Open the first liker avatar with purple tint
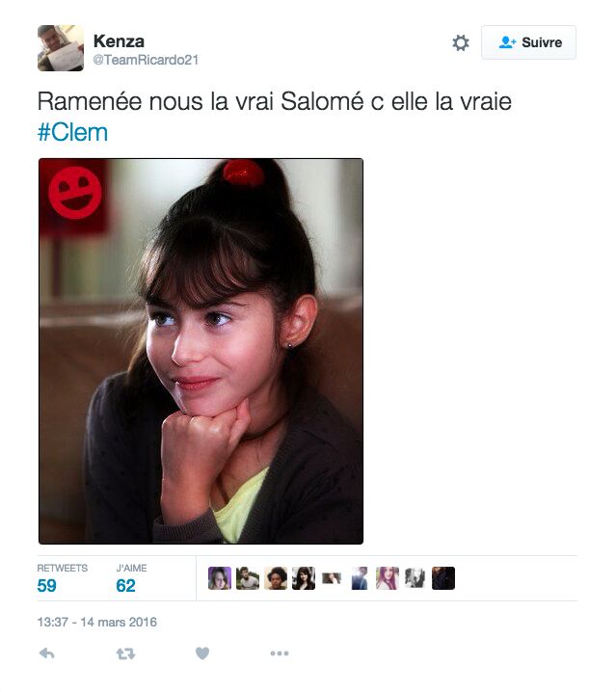 point(220,578)
